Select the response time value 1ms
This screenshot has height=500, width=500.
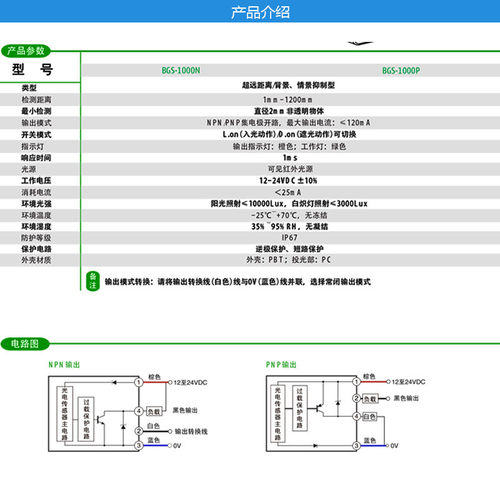pos(290,158)
